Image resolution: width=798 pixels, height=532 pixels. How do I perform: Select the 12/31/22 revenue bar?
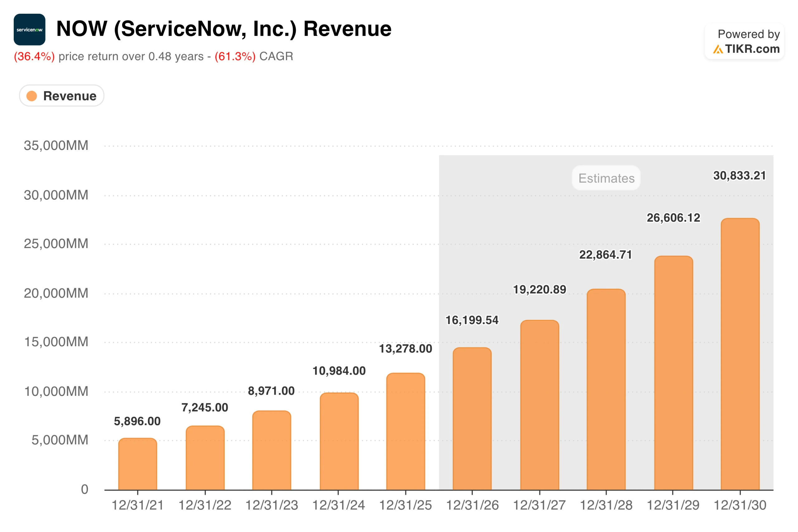coord(205,458)
